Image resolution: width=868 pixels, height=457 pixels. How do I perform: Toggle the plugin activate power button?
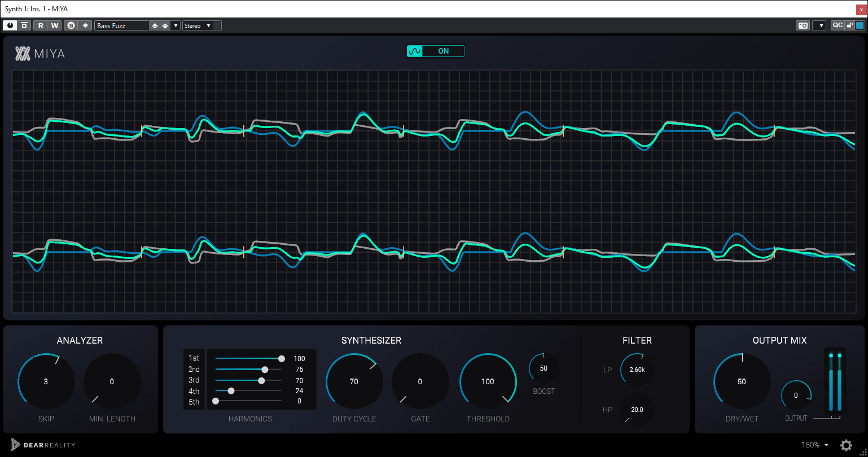pyautogui.click(x=10, y=25)
